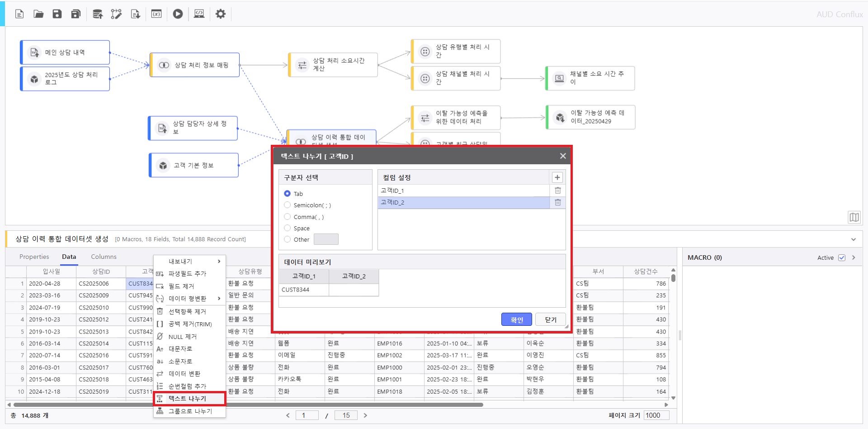868x429 pixels.
Task: Click the Save disk icon
Action: (57, 14)
